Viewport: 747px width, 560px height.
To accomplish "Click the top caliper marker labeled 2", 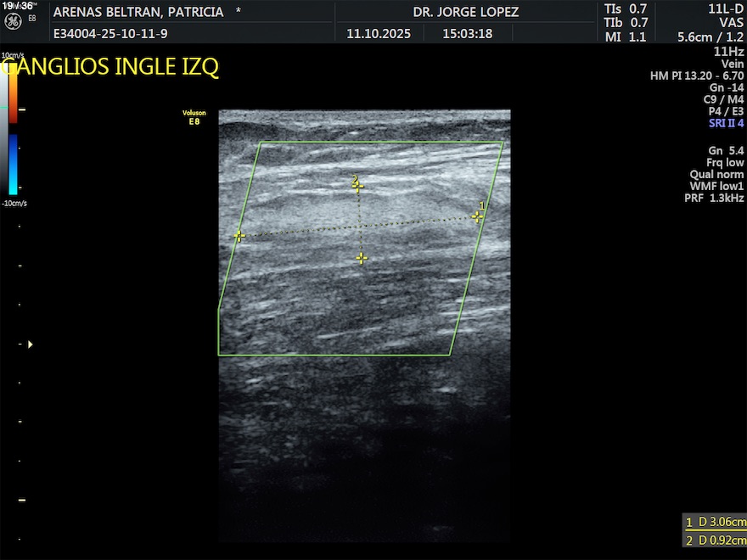I will 358,187.
